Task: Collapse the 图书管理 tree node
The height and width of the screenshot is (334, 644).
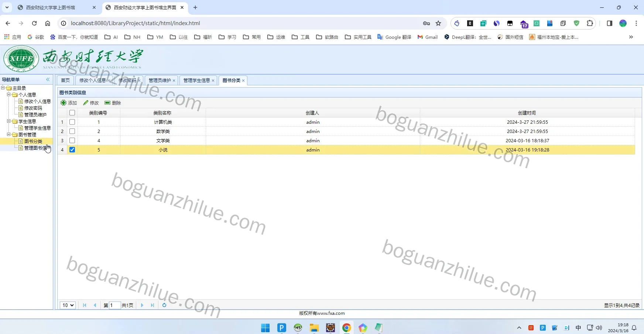Action: (9, 134)
